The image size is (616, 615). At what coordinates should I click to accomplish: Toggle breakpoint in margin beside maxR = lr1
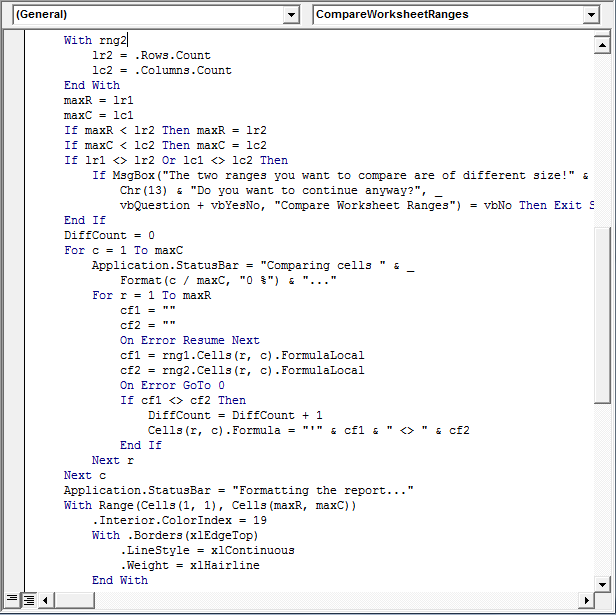click(14, 100)
